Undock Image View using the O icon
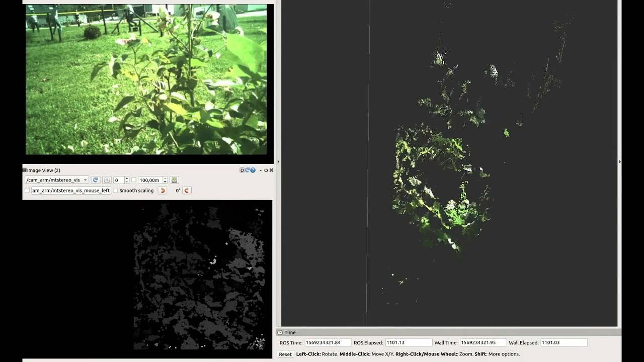Screen dimensions: 644x362 (x=266, y=170)
